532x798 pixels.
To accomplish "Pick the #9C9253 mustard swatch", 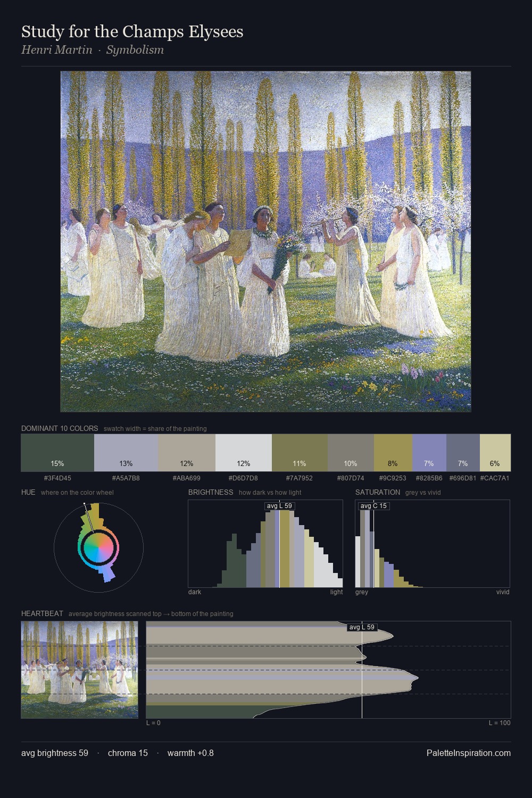I will click(x=393, y=453).
